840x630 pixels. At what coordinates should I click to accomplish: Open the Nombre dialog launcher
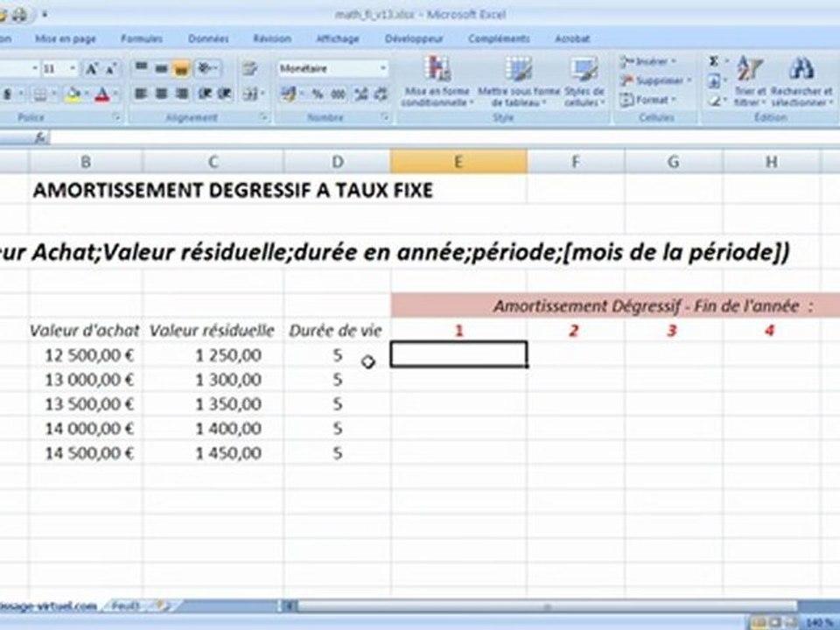point(385,117)
